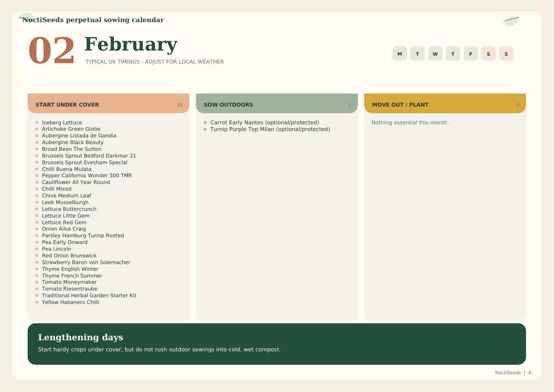Click the large '02' month number

[51, 51]
